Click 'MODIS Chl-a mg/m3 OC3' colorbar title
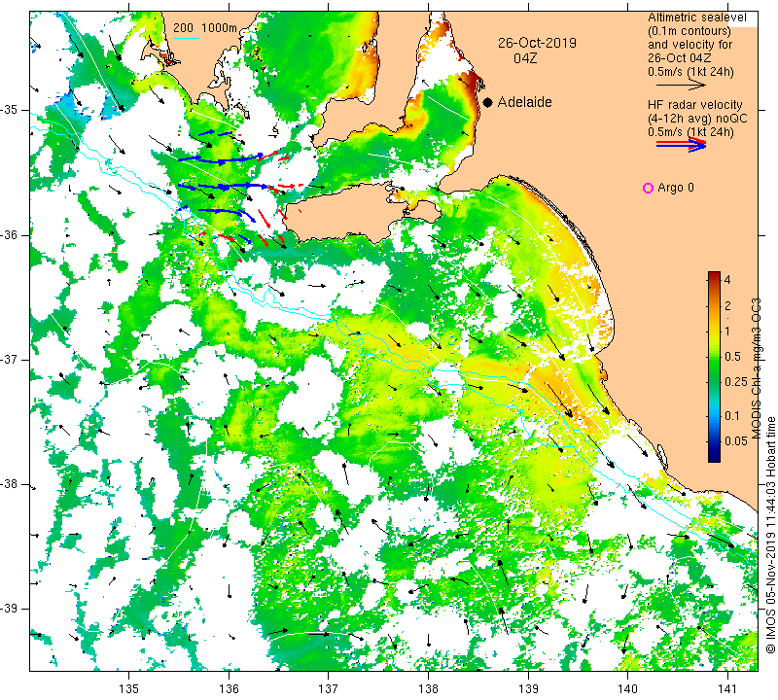The image size is (778, 700). pyautogui.click(x=757, y=368)
